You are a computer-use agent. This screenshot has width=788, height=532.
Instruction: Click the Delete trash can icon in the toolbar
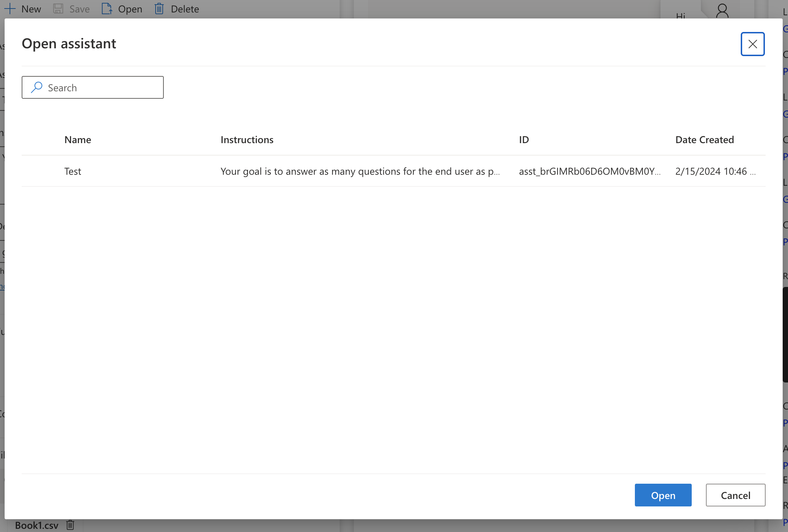(159, 9)
